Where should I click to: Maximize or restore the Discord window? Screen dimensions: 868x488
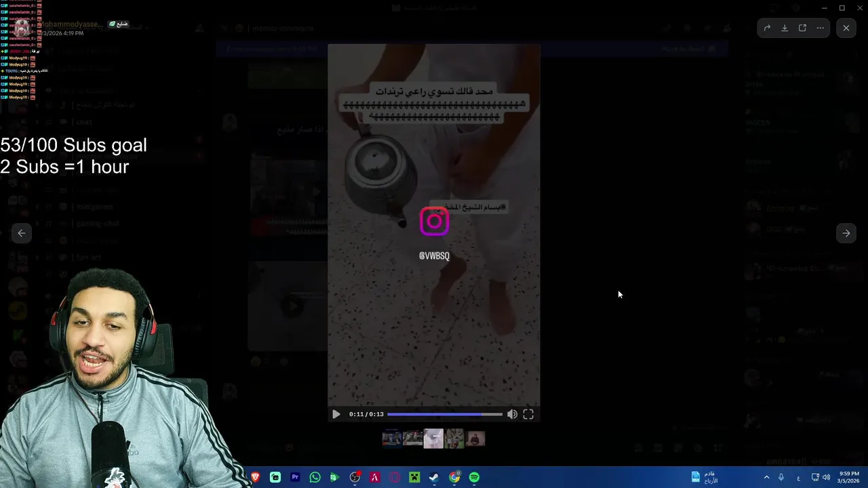click(x=842, y=7)
